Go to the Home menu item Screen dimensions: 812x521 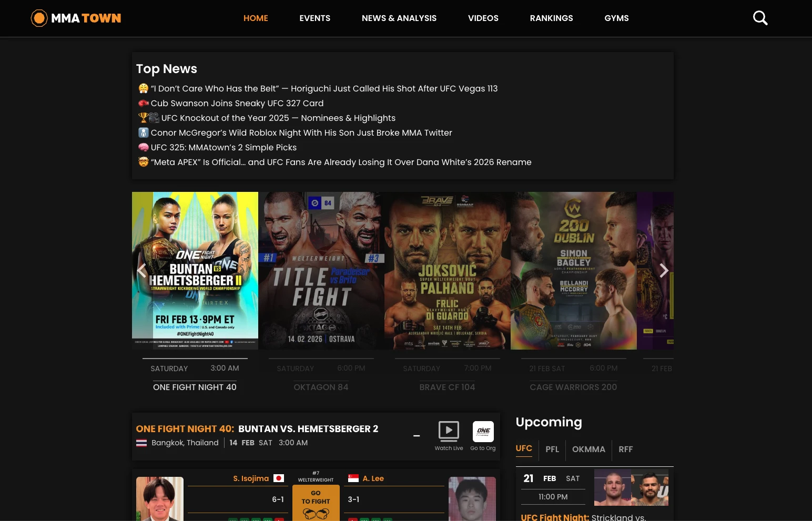tap(256, 18)
